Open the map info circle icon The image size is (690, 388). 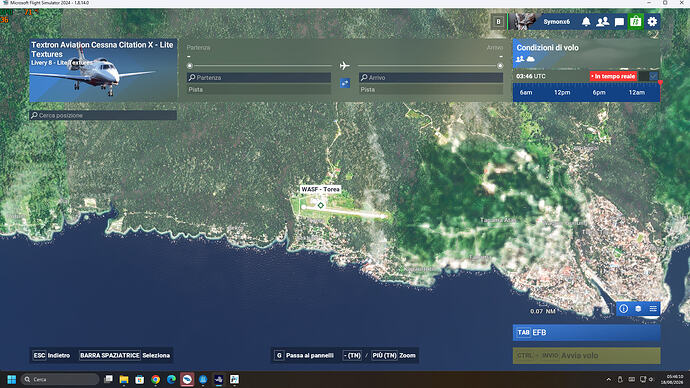pos(624,309)
